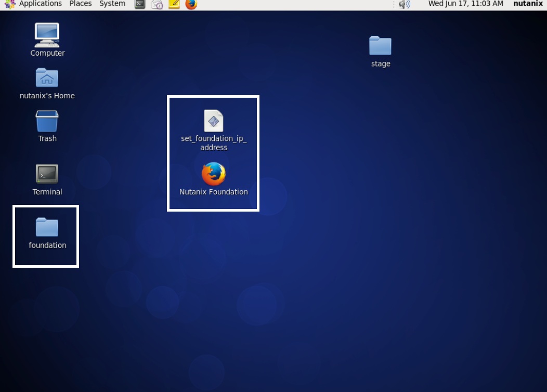
Task: Launch Firefox from the top panel
Action: click(191, 4)
